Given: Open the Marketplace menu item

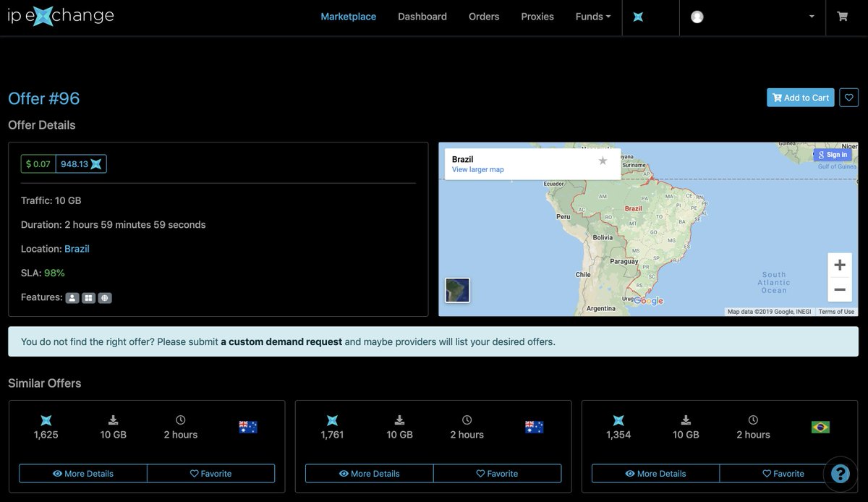Looking at the screenshot, I should (348, 17).
